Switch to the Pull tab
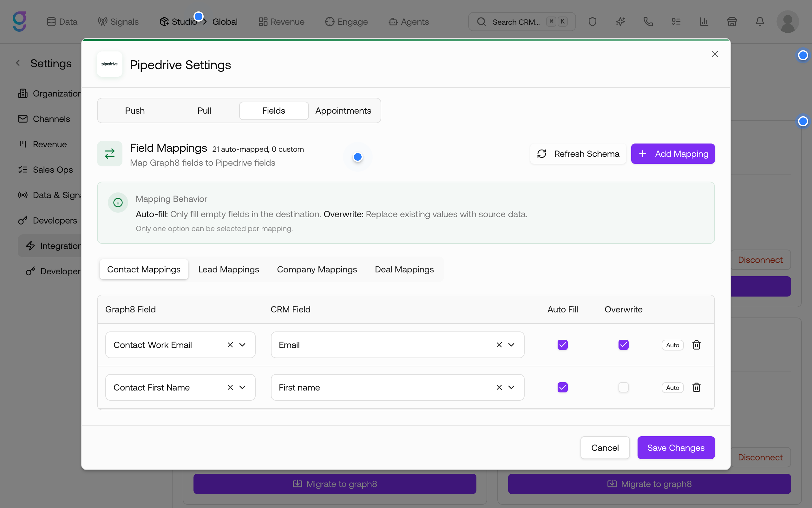This screenshot has height=508, width=812. (x=204, y=110)
